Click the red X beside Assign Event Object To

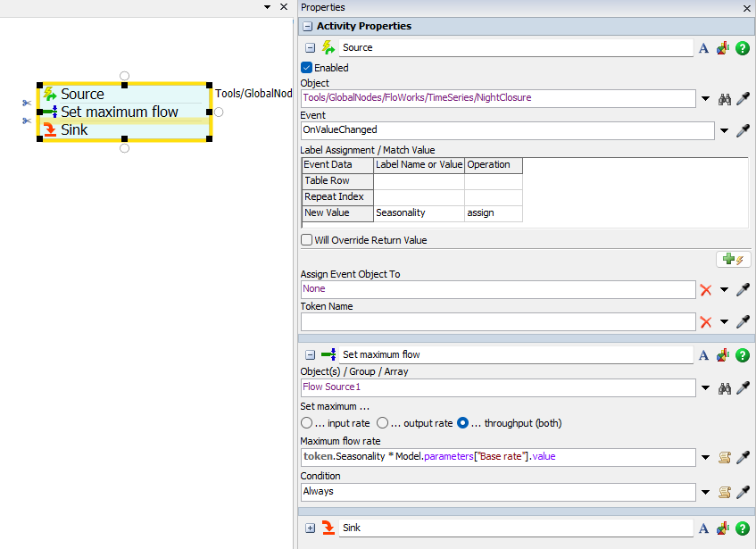click(706, 290)
